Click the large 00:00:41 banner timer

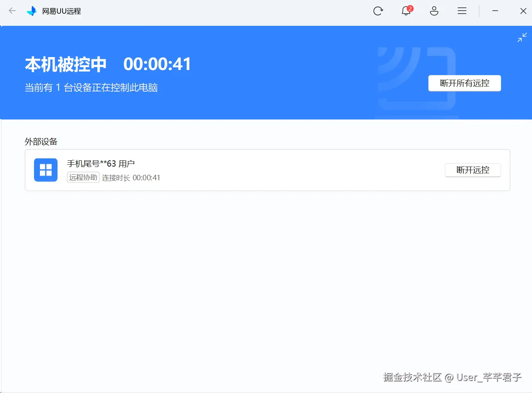tap(157, 64)
